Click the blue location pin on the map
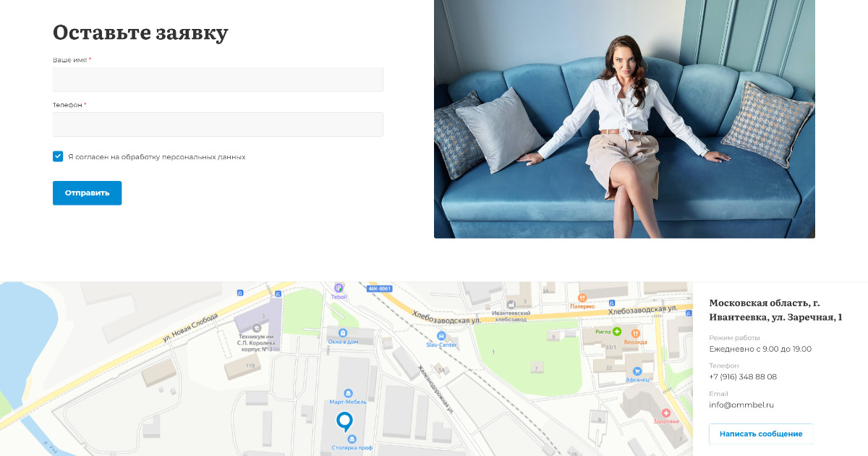 click(x=345, y=421)
